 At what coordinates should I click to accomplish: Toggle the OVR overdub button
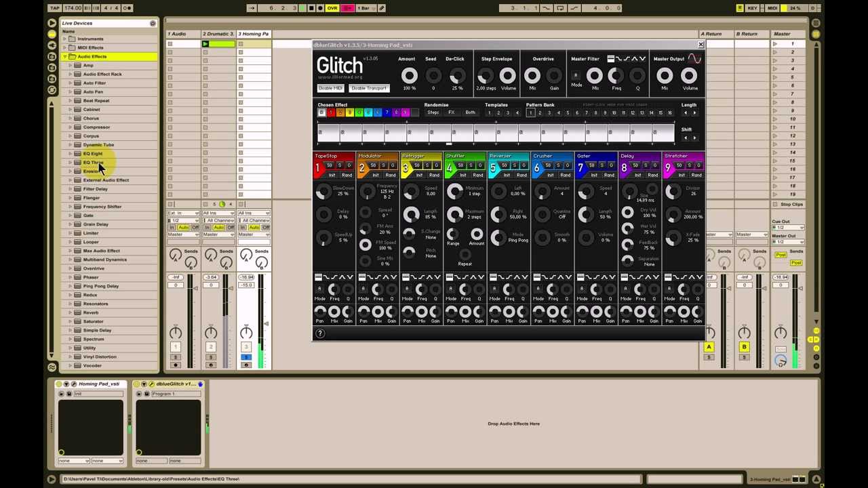[332, 8]
